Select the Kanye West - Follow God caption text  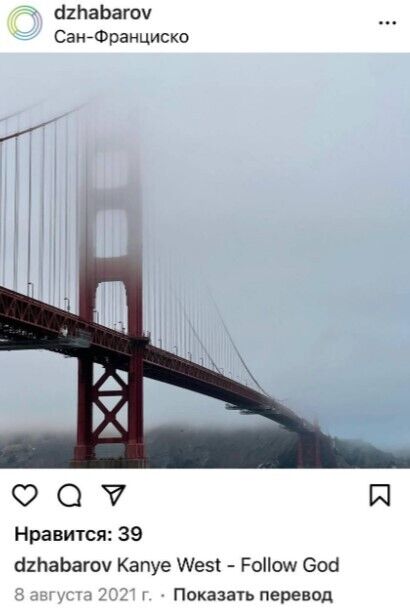[228, 565]
